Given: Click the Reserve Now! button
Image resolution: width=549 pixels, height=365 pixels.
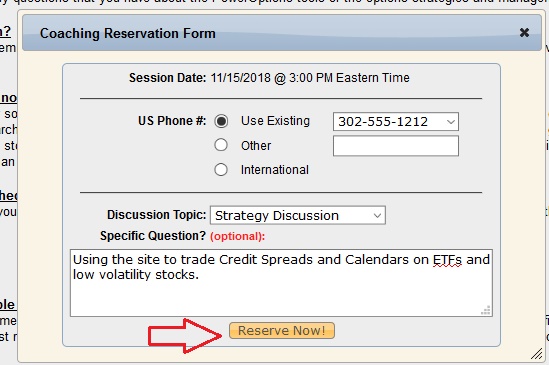Looking at the screenshot, I should click(282, 331).
